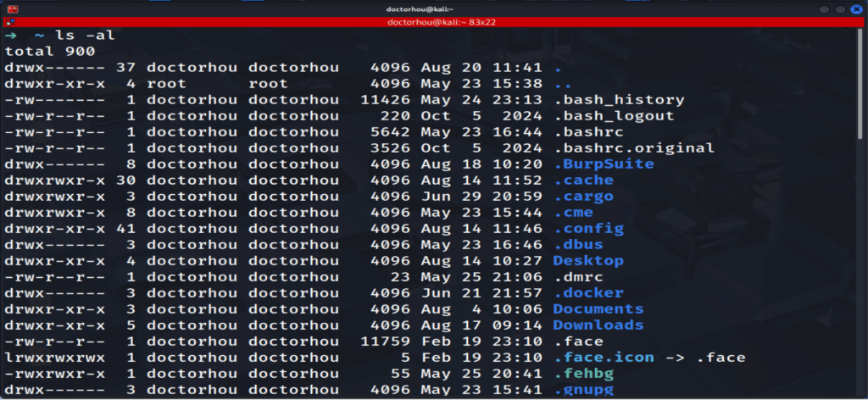The width and height of the screenshot is (868, 400).
Task: Click the timestamp May 24 23:13
Action: coord(481,100)
